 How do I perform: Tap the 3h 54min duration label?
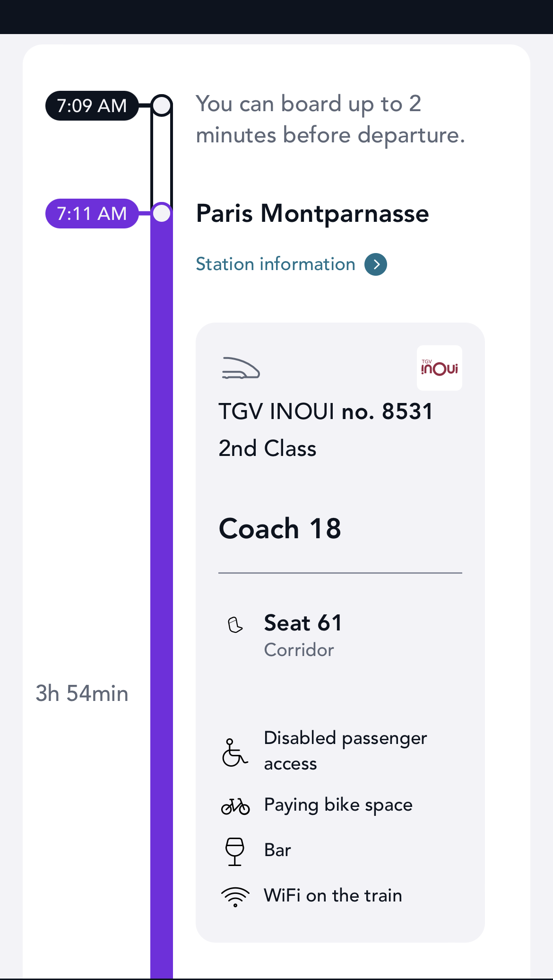pyautogui.click(x=82, y=694)
